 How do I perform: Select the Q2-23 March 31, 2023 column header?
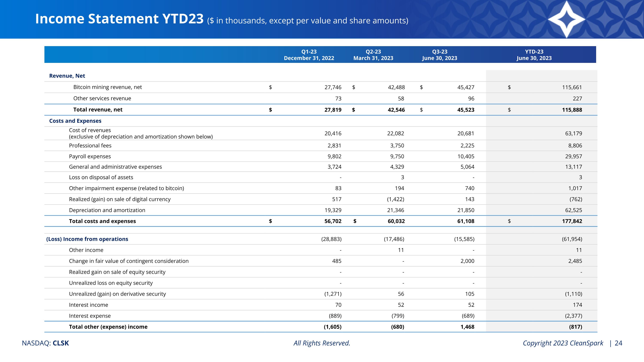tap(373, 55)
